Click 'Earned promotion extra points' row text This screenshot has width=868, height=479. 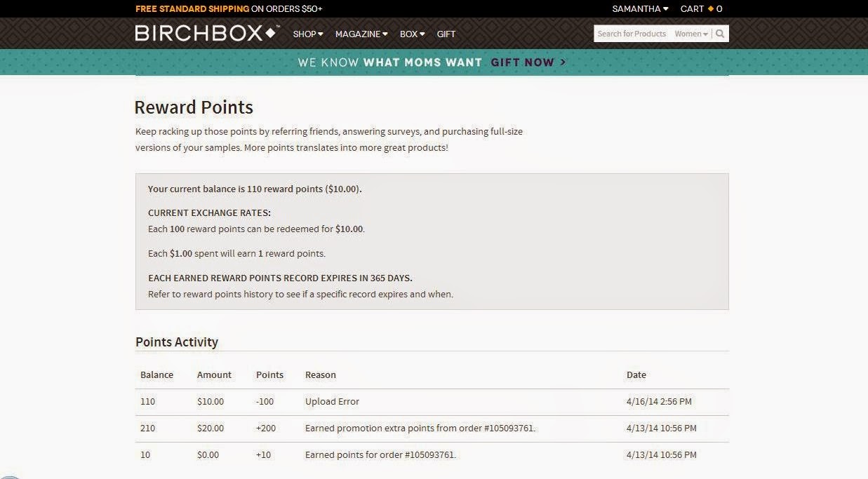tap(420, 428)
